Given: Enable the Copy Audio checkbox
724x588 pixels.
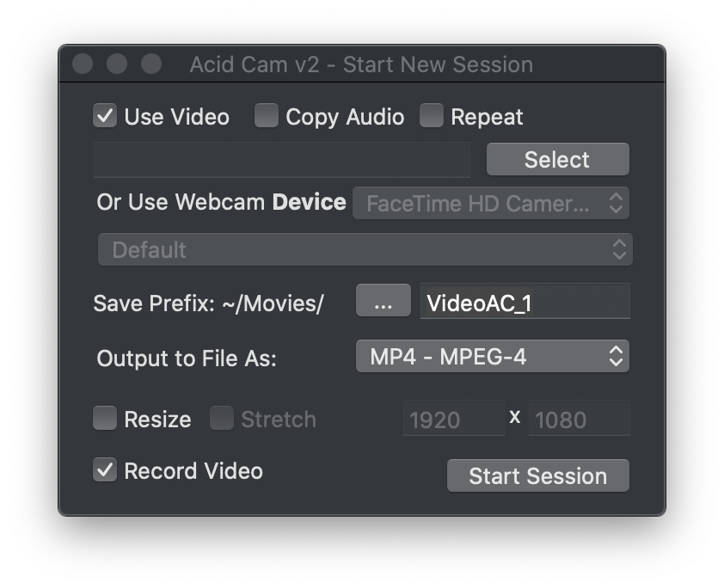Looking at the screenshot, I should click(267, 116).
